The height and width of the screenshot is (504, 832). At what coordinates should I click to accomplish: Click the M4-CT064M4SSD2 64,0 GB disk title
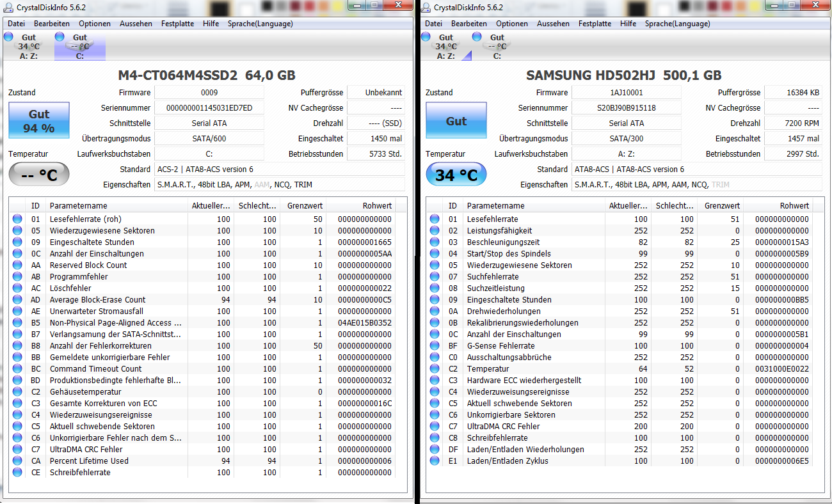[207, 75]
